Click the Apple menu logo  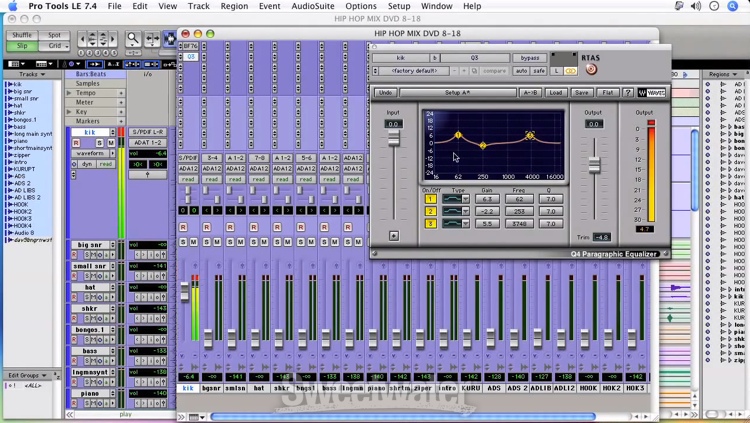(x=12, y=6)
